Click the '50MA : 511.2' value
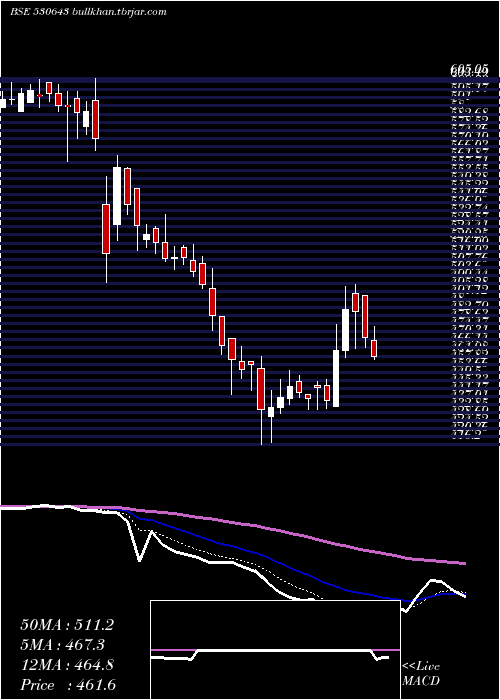Screen dimensions: 500x700 [67, 625]
